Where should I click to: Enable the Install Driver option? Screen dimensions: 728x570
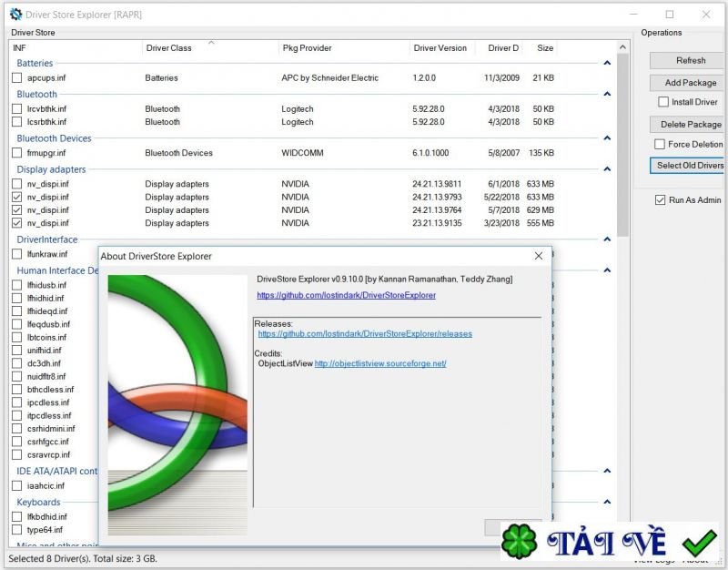click(663, 102)
